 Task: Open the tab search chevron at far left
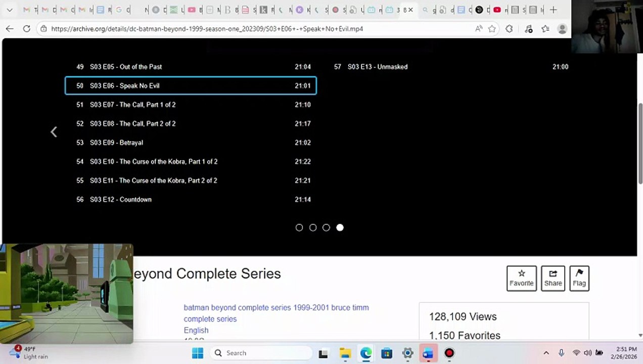click(10, 10)
